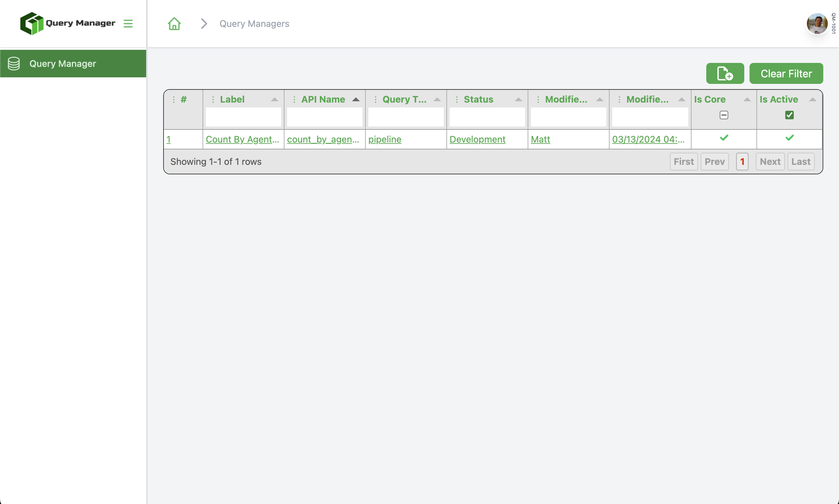Click the green create-new-query file icon
The image size is (839, 504).
[x=725, y=73]
